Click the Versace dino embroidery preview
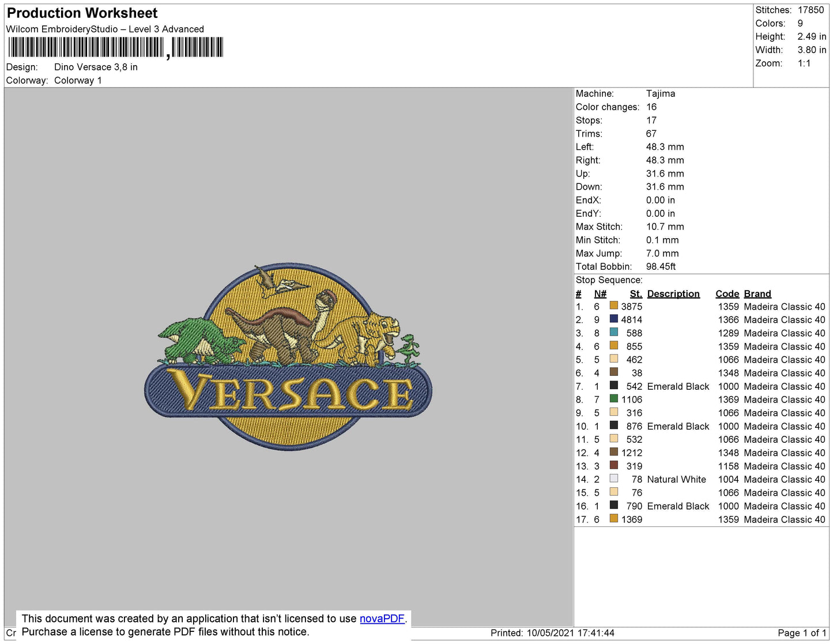This screenshot has height=644, width=833. pyautogui.click(x=288, y=357)
